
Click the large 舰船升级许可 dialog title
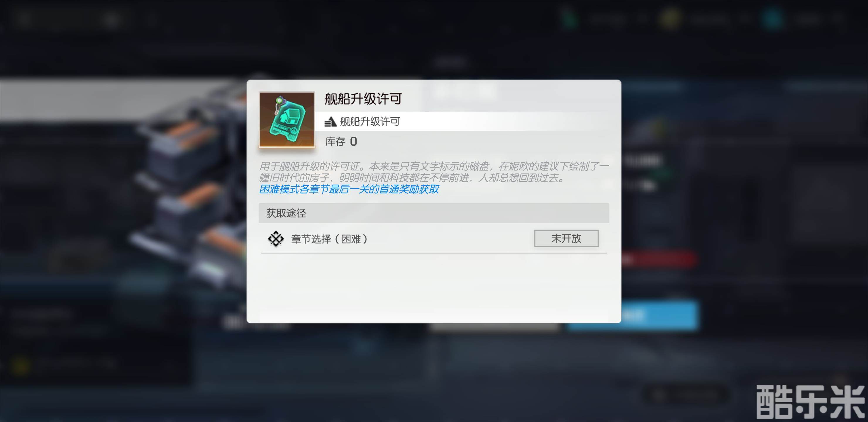[x=363, y=99]
